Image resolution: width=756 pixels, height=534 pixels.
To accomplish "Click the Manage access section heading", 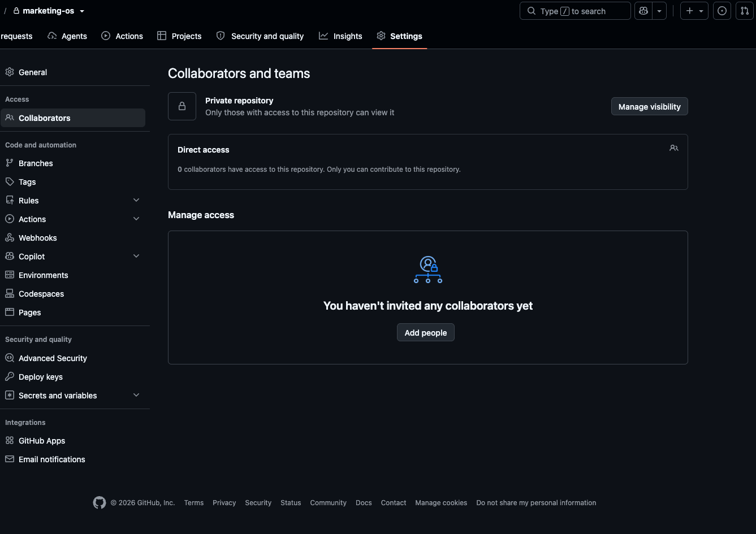I will coord(201,215).
